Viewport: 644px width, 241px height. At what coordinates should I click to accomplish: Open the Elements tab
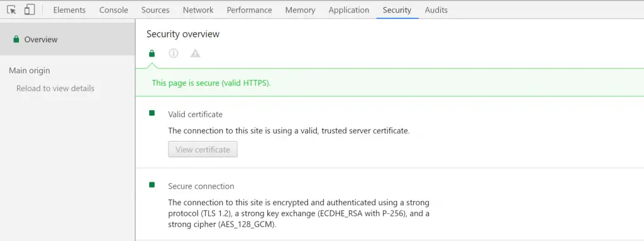click(69, 10)
